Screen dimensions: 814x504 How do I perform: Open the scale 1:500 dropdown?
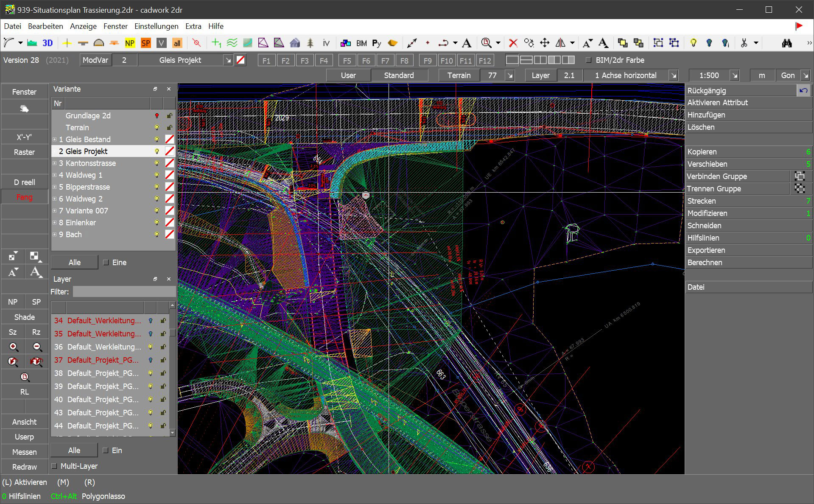[x=734, y=76]
